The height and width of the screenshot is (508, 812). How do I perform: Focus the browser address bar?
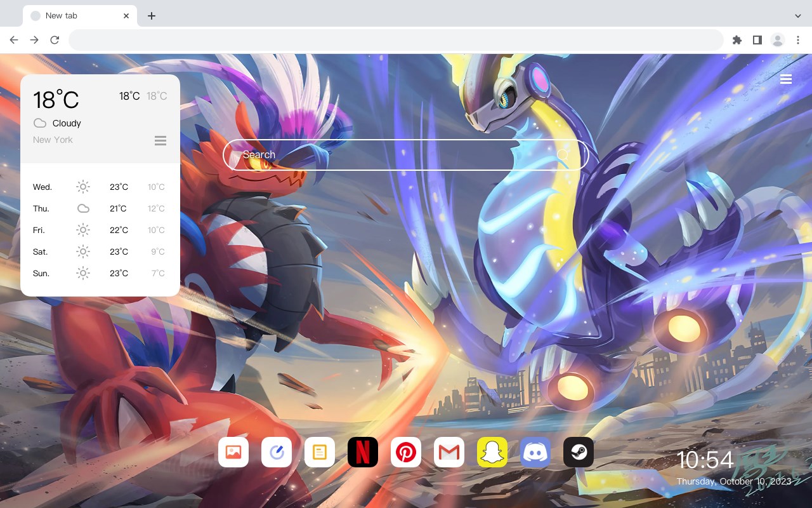coord(396,40)
